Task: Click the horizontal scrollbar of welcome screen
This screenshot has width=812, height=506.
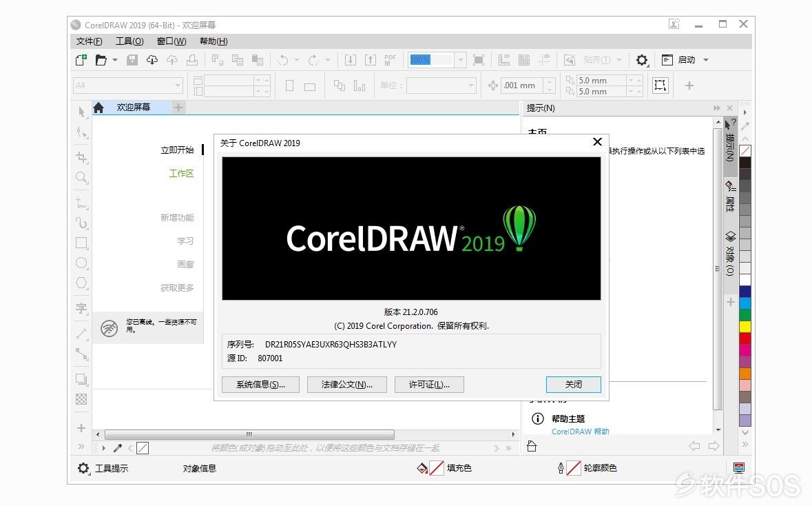Action: coord(249,434)
